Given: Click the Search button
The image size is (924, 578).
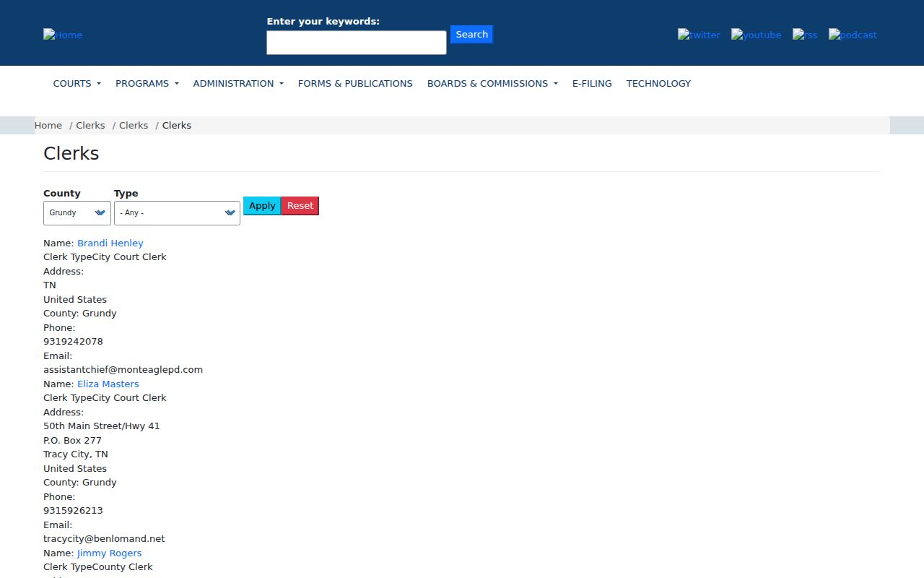Looking at the screenshot, I should [472, 35].
